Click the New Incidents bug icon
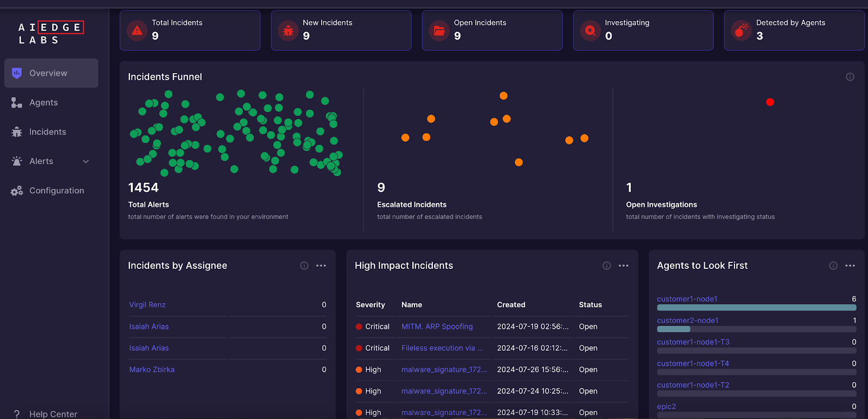This screenshot has width=868, height=419. [289, 31]
